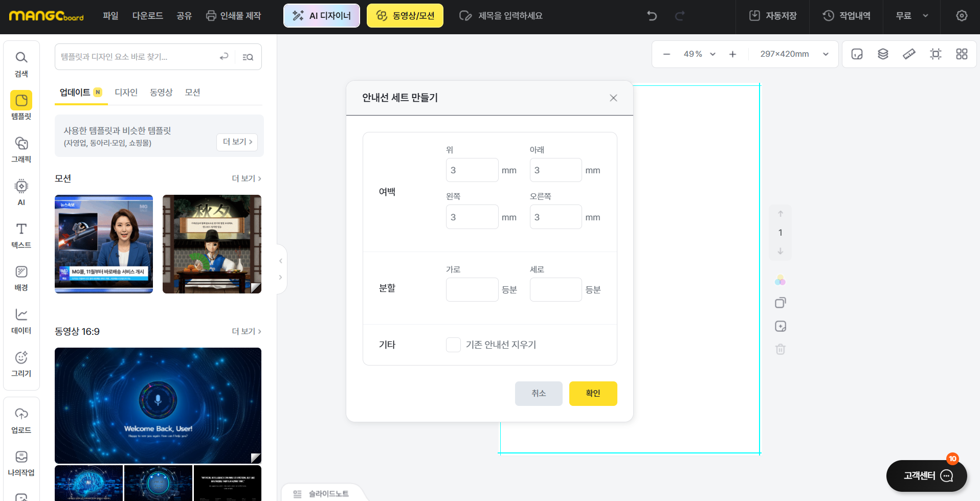Image resolution: width=980 pixels, height=501 pixels.
Task: Select the 그래픽 sidebar icon
Action: pos(21,149)
